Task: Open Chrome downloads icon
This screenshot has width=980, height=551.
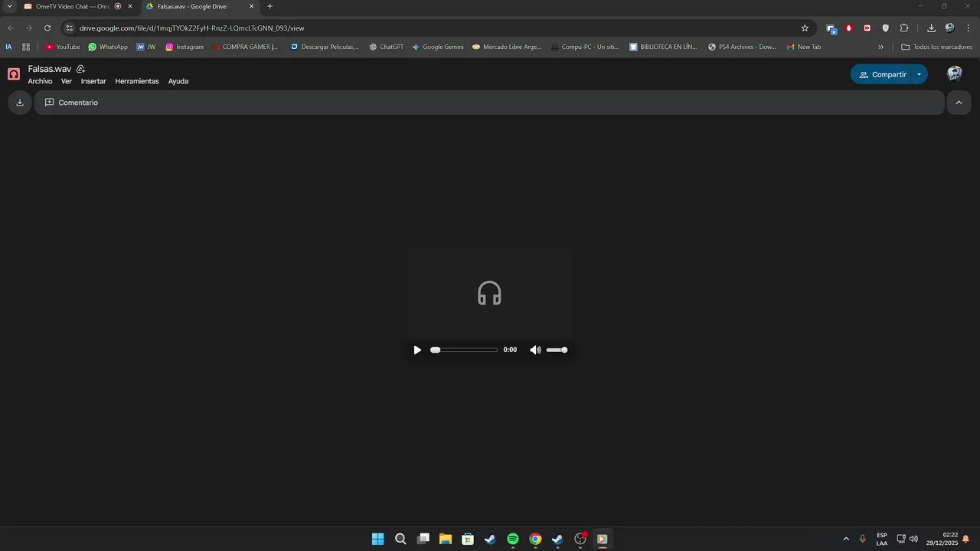Action: click(931, 28)
